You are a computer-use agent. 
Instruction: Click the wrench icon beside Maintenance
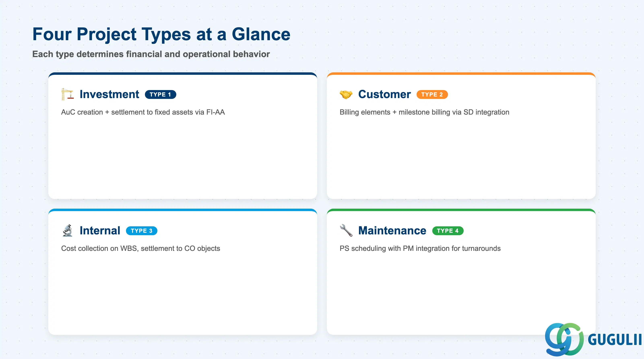pos(346,230)
